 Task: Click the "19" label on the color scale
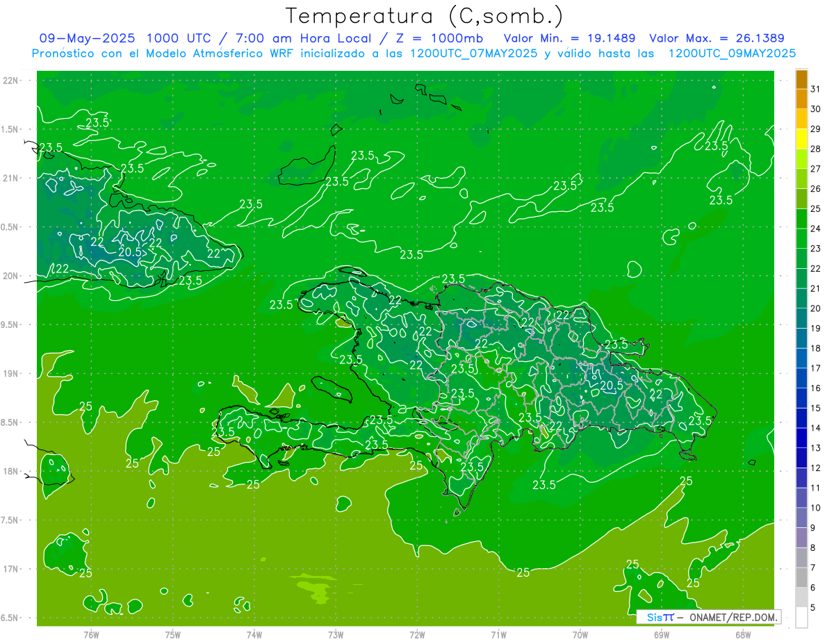point(816,328)
